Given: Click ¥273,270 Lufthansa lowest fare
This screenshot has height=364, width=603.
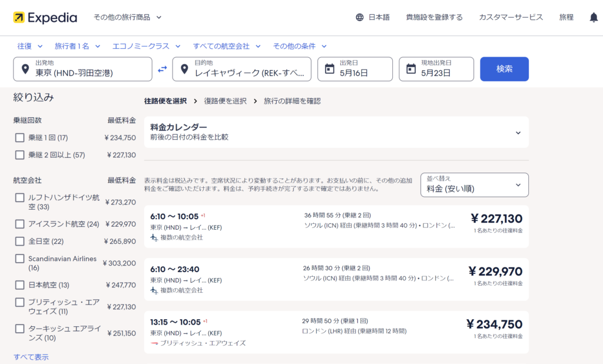Looking at the screenshot, I should tap(120, 202).
